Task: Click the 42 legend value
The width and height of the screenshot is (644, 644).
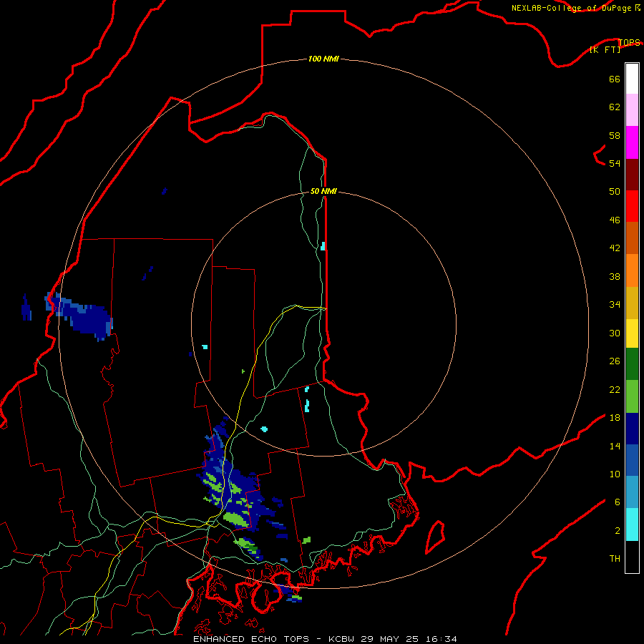Action: (x=615, y=248)
